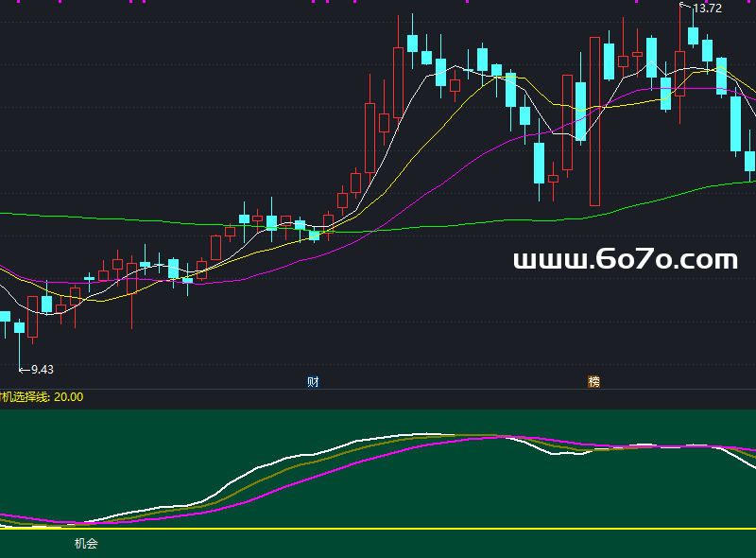756x558 pixels.
Task: Click the 财 marker on the chart
Action: (x=313, y=382)
